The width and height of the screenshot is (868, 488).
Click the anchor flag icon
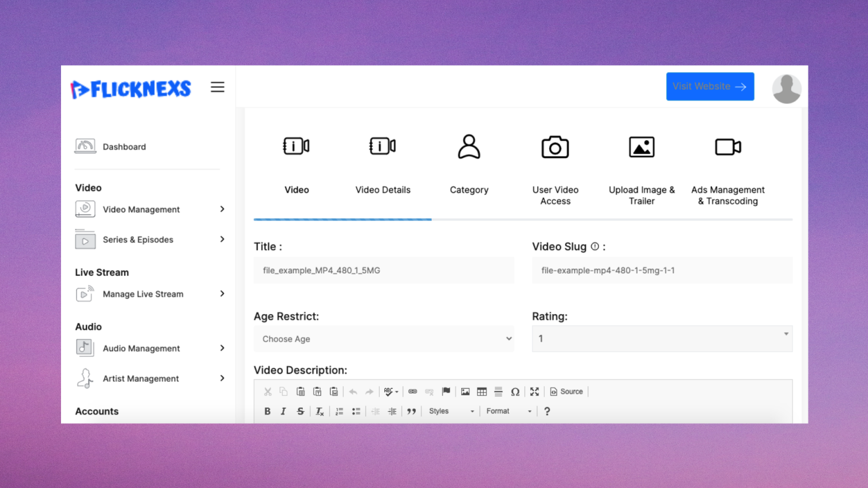click(446, 391)
